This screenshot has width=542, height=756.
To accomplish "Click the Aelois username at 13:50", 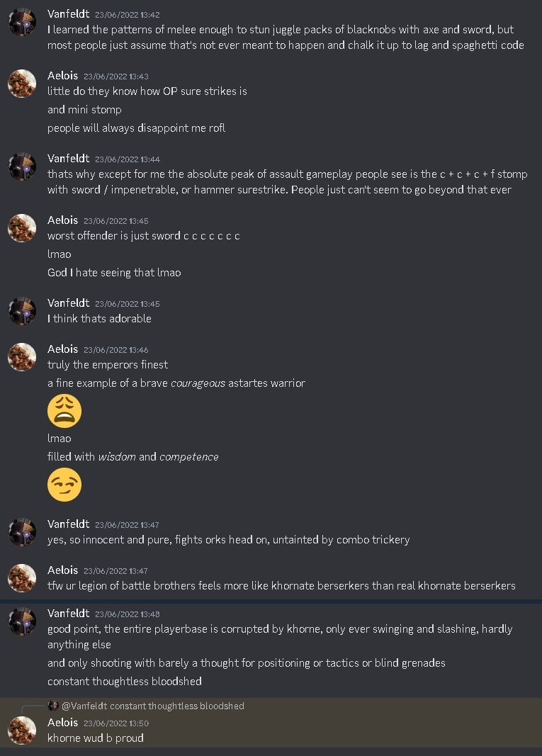I will point(62,722).
